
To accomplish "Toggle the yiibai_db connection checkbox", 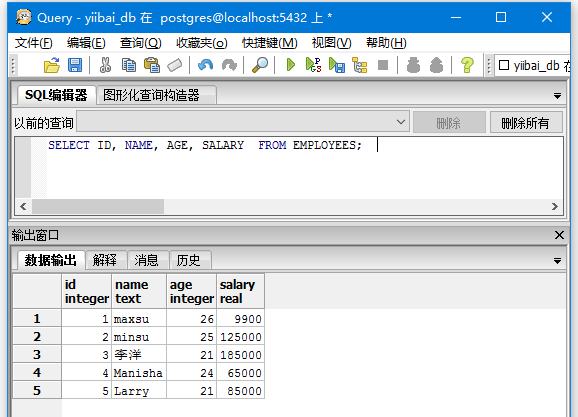I will (x=504, y=66).
